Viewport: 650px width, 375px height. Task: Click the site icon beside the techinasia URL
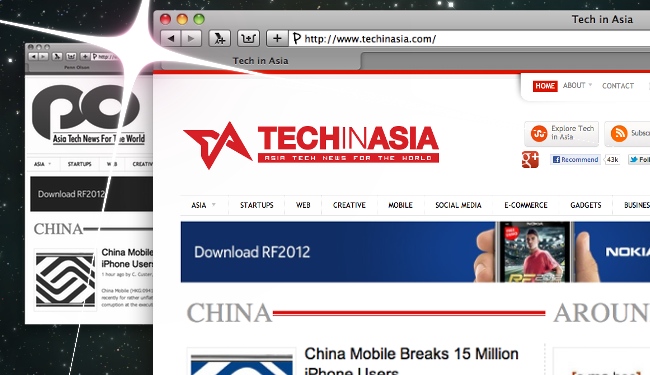click(x=296, y=39)
